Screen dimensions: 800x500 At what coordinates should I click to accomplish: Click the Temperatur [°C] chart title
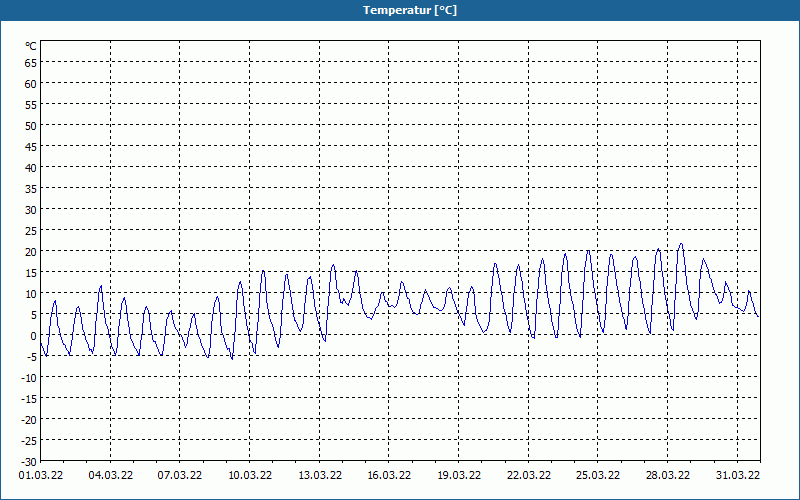[x=410, y=10]
